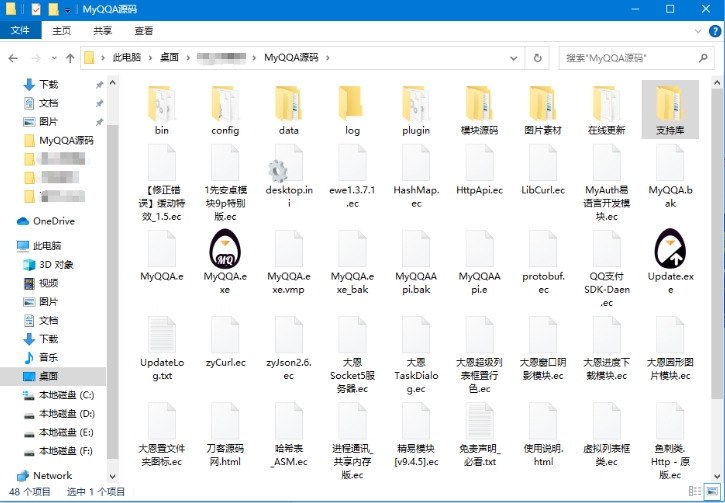725x503 pixels.
Task: Expand breadcrumb arrow after 此电脑
Action: (x=150, y=58)
